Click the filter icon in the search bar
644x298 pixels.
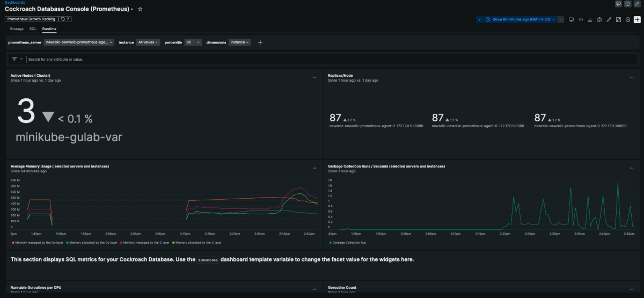(14, 59)
